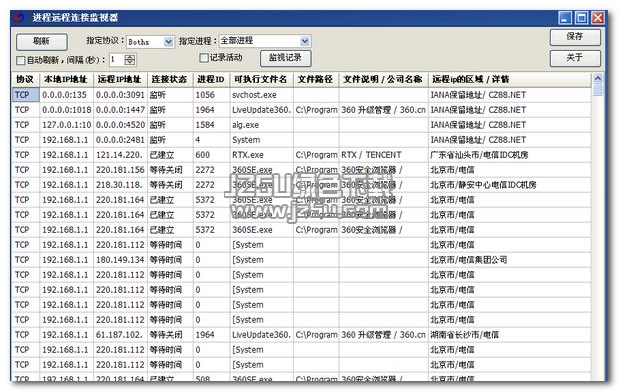This screenshot has height=392, width=619.
Task: Open the 监视记录 monitor log button
Action: point(285,58)
